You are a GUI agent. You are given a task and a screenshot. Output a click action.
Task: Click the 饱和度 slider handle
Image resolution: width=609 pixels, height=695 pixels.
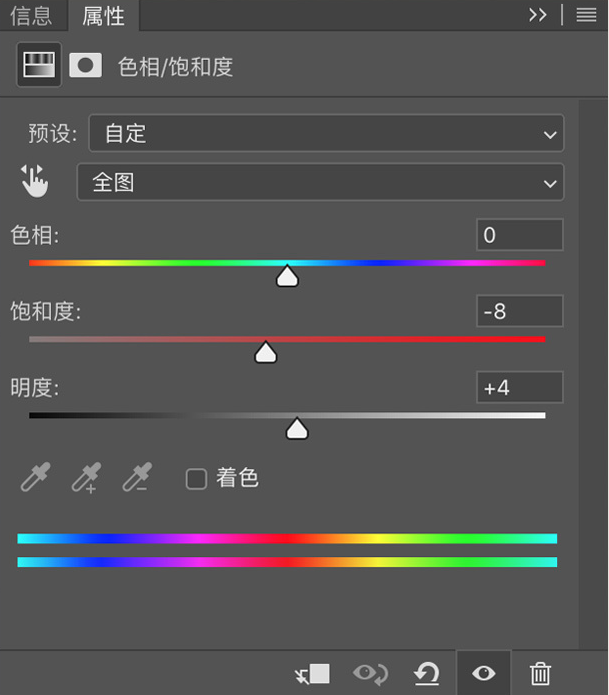[265, 352]
